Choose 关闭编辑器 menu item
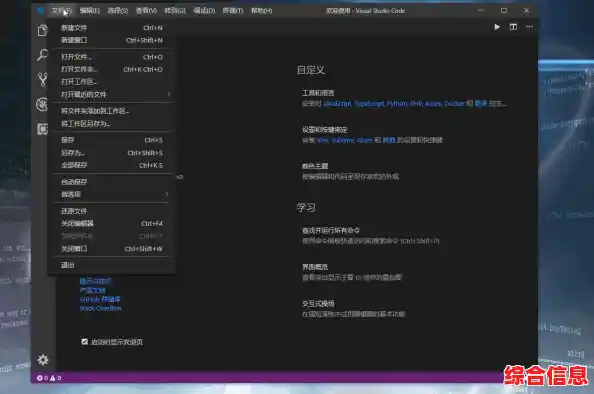Image resolution: width=594 pixels, height=394 pixels. pos(111,224)
